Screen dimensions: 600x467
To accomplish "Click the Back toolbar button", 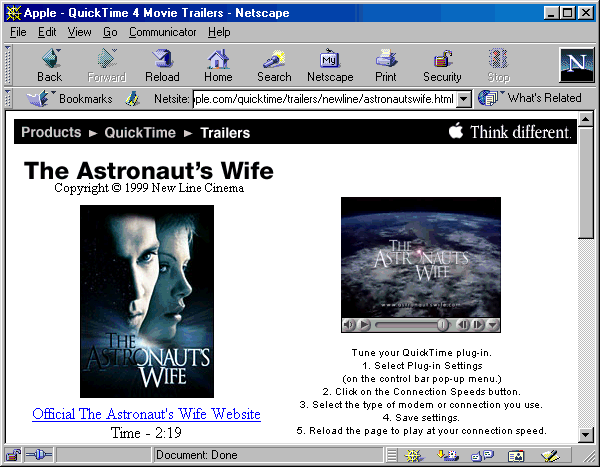I will tap(49, 65).
